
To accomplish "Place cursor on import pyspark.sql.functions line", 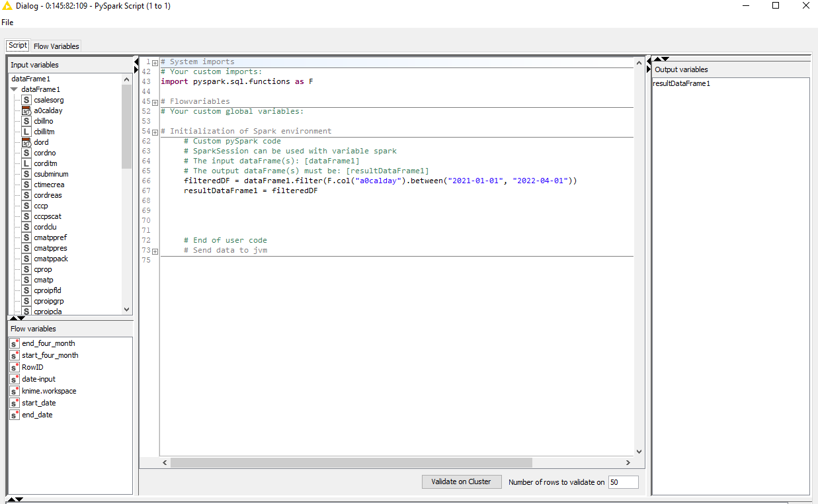I will [x=237, y=81].
